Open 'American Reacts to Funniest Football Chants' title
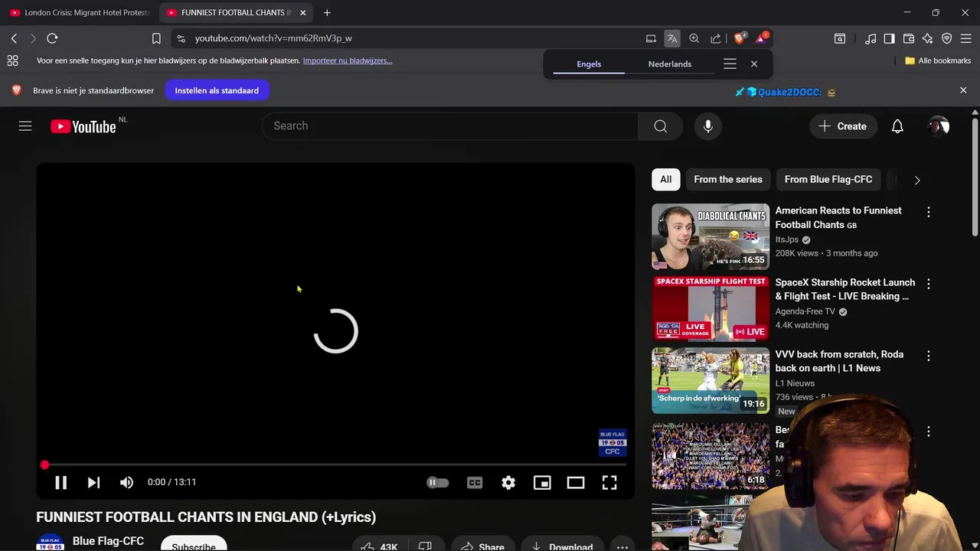Image resolution: width=980 pixels, height=551 pixels. click(x=838, y=217)
